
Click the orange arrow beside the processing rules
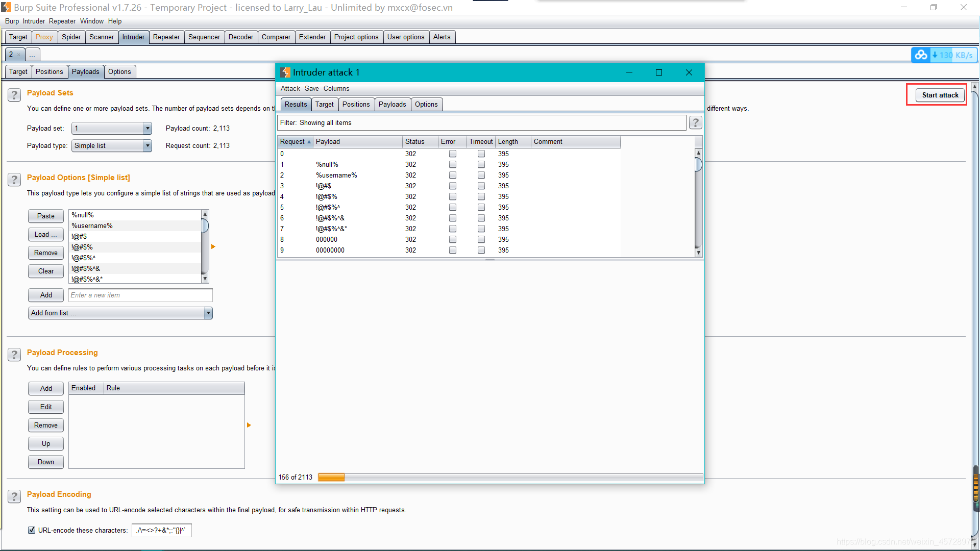pyautogui.click(x=249, y=425)
